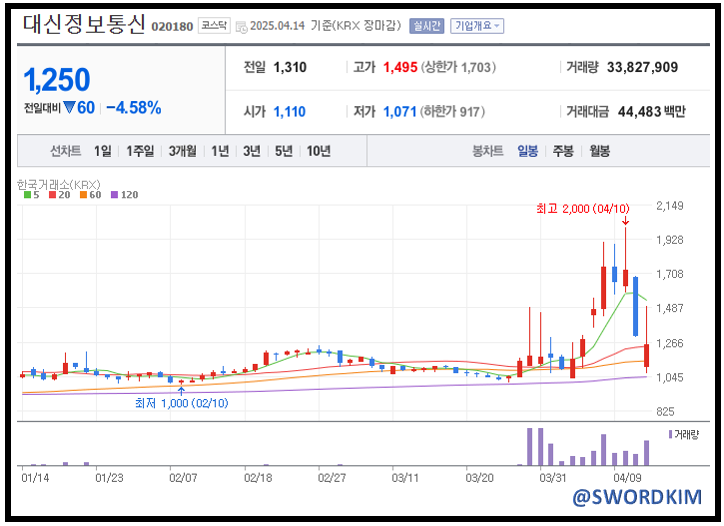Image resolution: width=724 pixels, height=526 pixels.
Task: Click the 실시간 badge button
Action: point(426,26)
